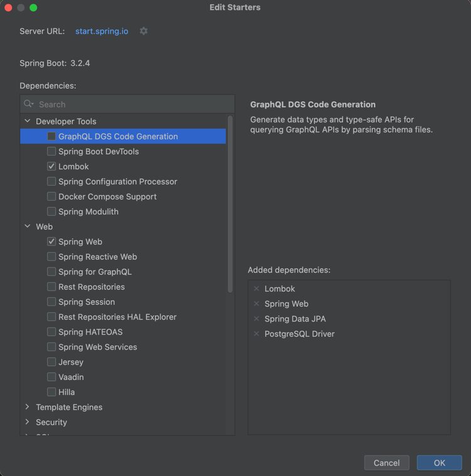Select Developer Tools group label
The width and height of the screenshot is (471, 476).
pos(66,122)
